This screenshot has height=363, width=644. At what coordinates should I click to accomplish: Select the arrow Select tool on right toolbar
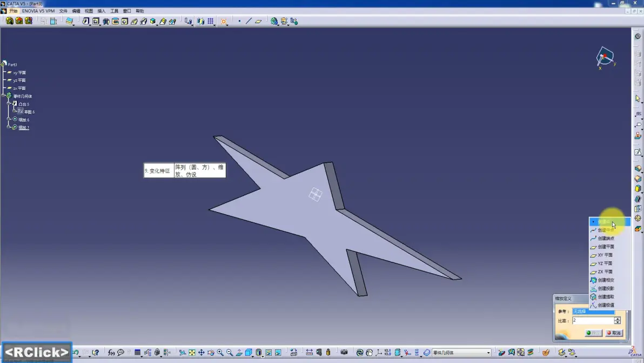[x=638, y=98]
